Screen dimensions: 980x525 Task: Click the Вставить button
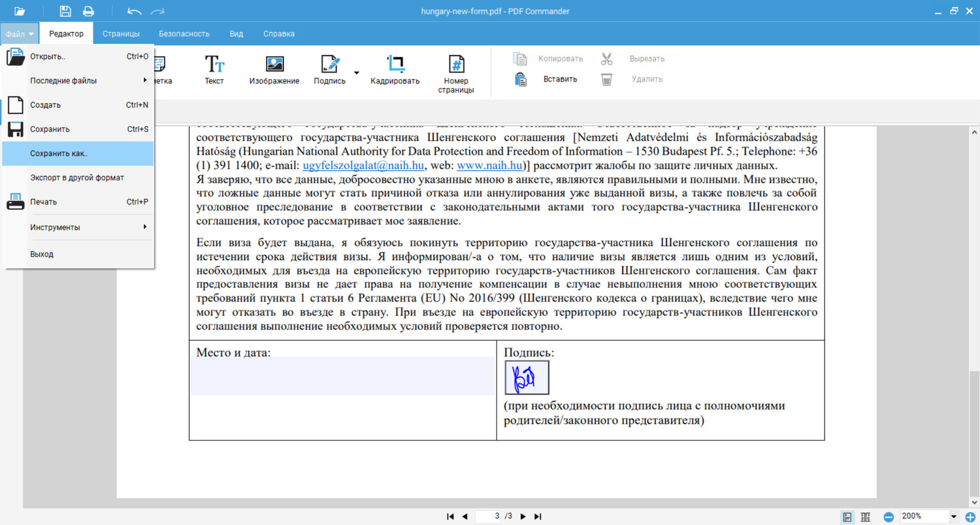547,79
